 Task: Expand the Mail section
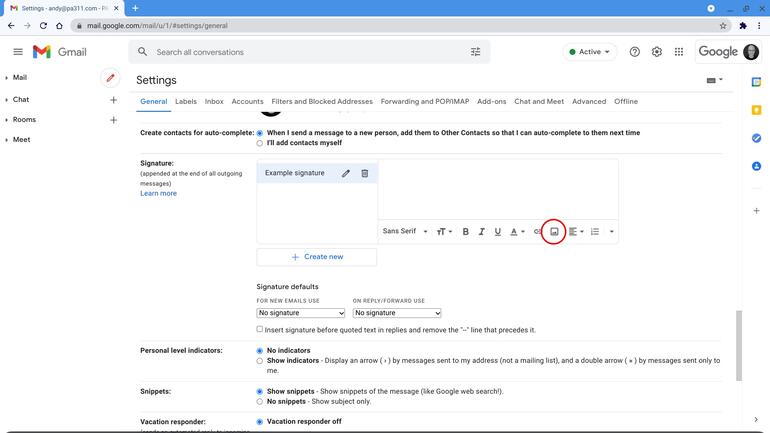tap(6, 78)
